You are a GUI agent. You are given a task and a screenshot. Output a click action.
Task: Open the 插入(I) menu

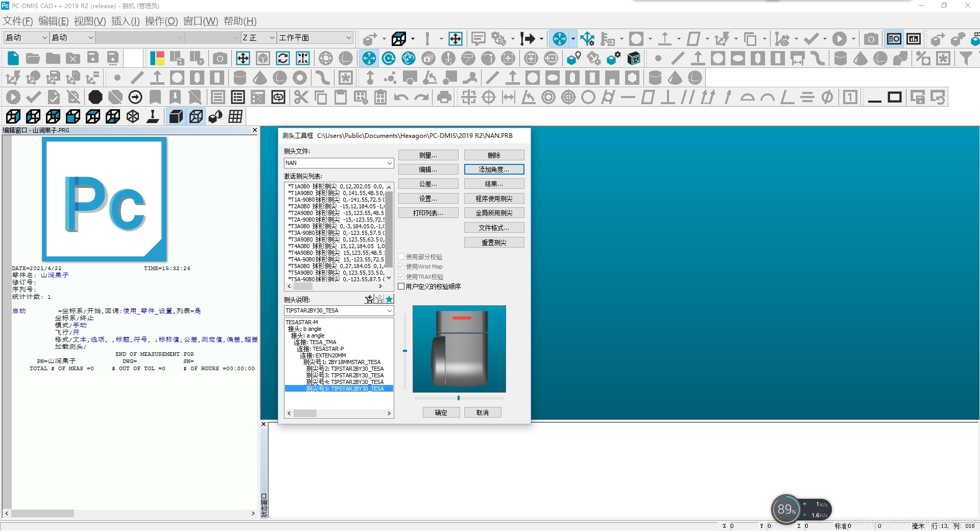(125, 21)
